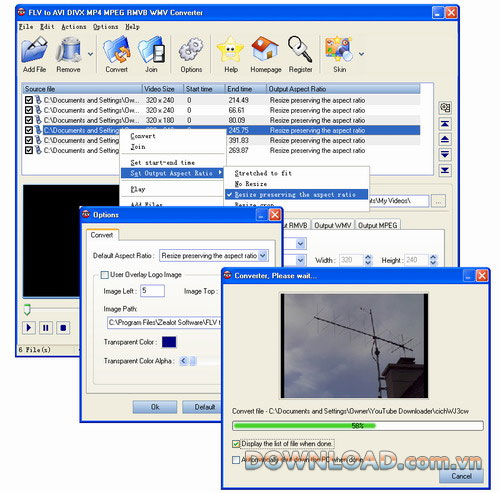Uncheck the first file row with end time 214.49
Image resolution: width=500 pixels, height=493 pixels.
coord(29,100)
